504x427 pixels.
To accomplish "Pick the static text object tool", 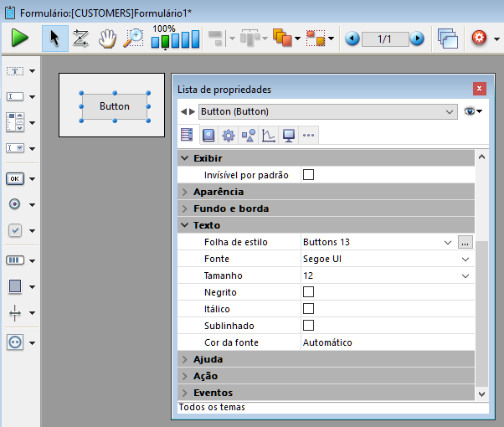I will (x=15, y=71).
